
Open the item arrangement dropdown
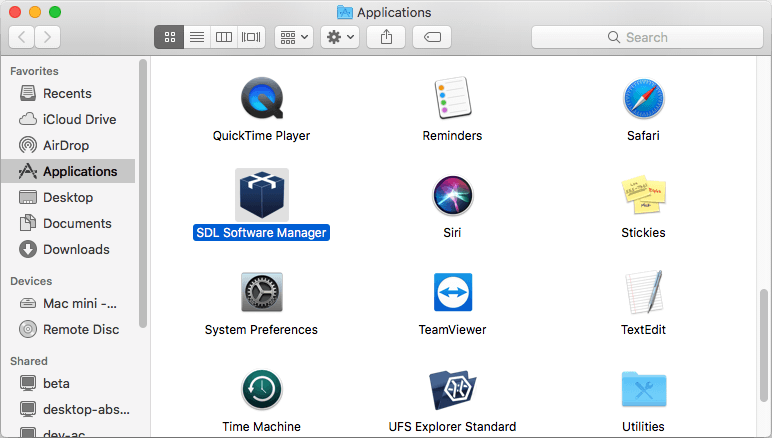pyautogui.click(x=294, y=37)
